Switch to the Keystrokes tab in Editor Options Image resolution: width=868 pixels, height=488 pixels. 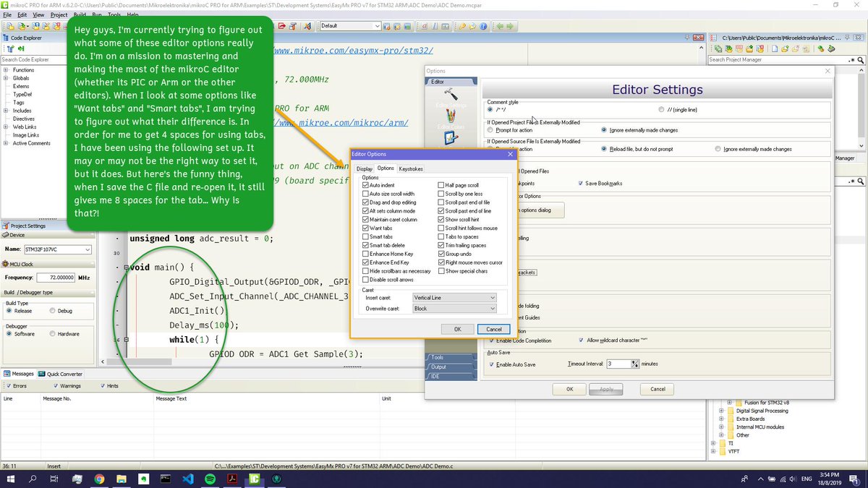(411, 168)
